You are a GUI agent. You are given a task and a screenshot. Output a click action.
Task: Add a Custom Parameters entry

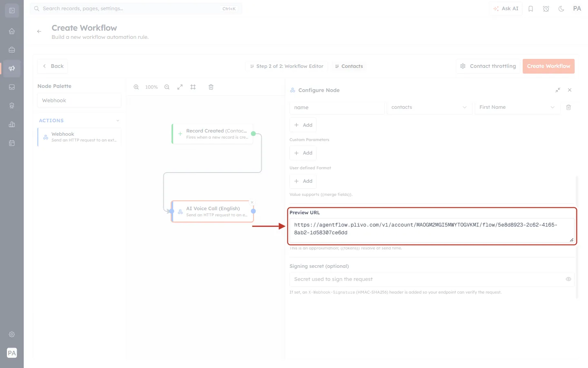pos(303,153)
